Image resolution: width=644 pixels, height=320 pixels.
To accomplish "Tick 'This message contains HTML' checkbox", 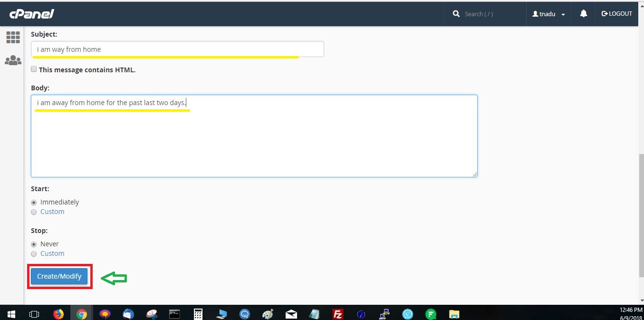I will click(34, 69).
